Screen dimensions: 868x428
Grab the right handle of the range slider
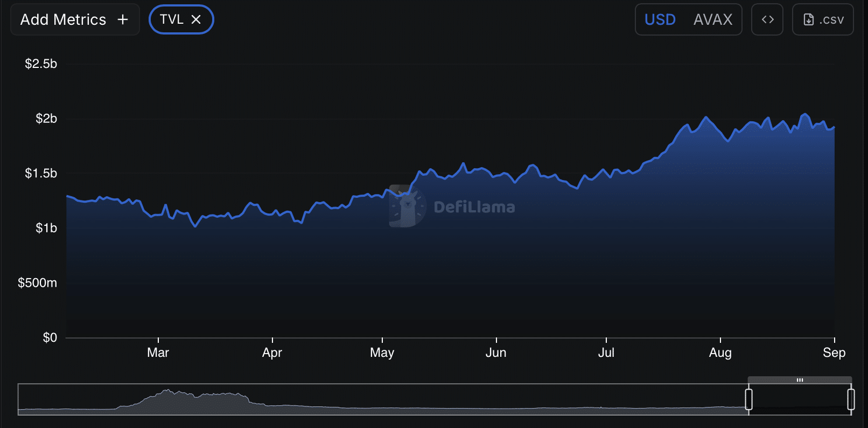click(851, 399)
